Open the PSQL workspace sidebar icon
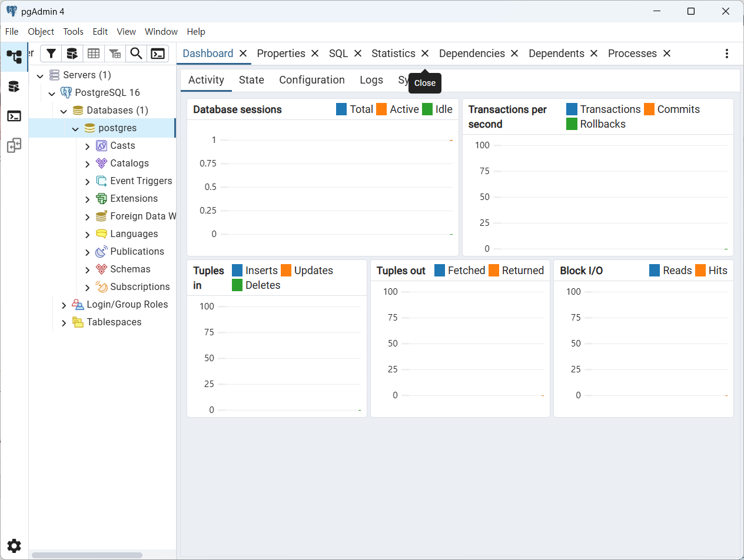 (x=14, y=116)
